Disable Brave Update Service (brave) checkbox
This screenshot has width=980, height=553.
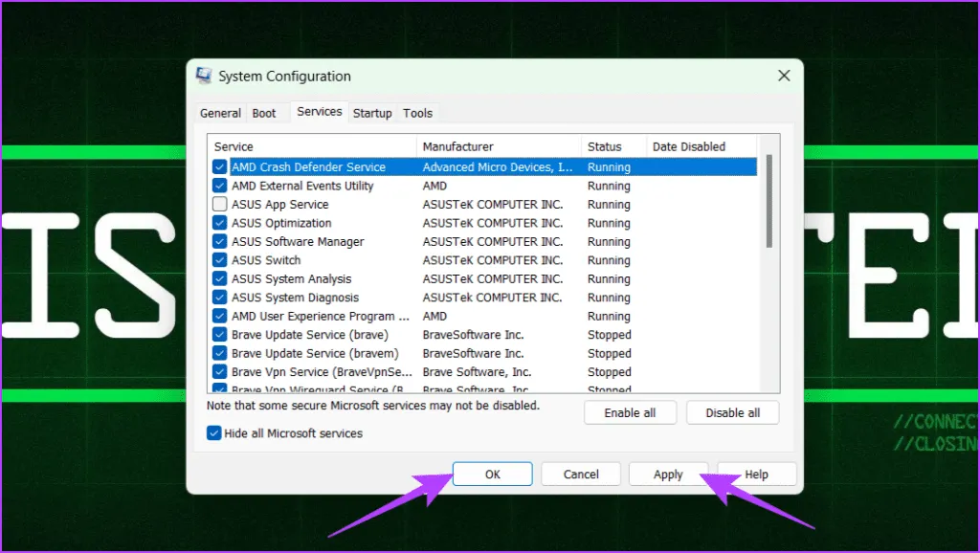pyautogui.click(x=220, y=335)
